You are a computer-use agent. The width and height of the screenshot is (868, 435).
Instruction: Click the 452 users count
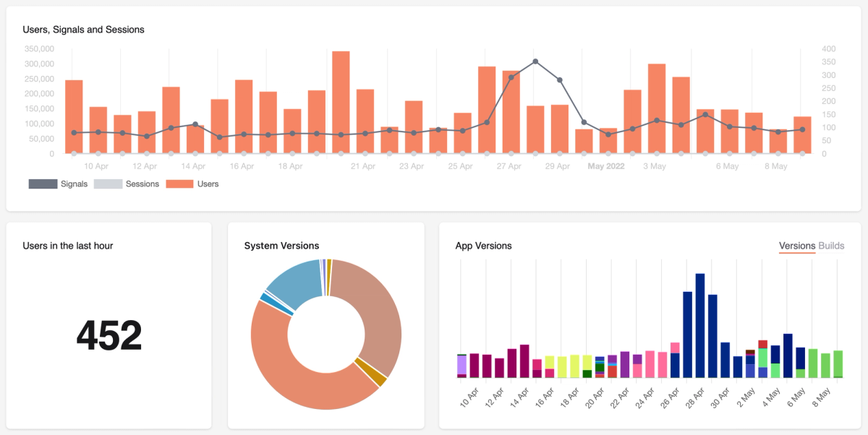pos(110,333)
